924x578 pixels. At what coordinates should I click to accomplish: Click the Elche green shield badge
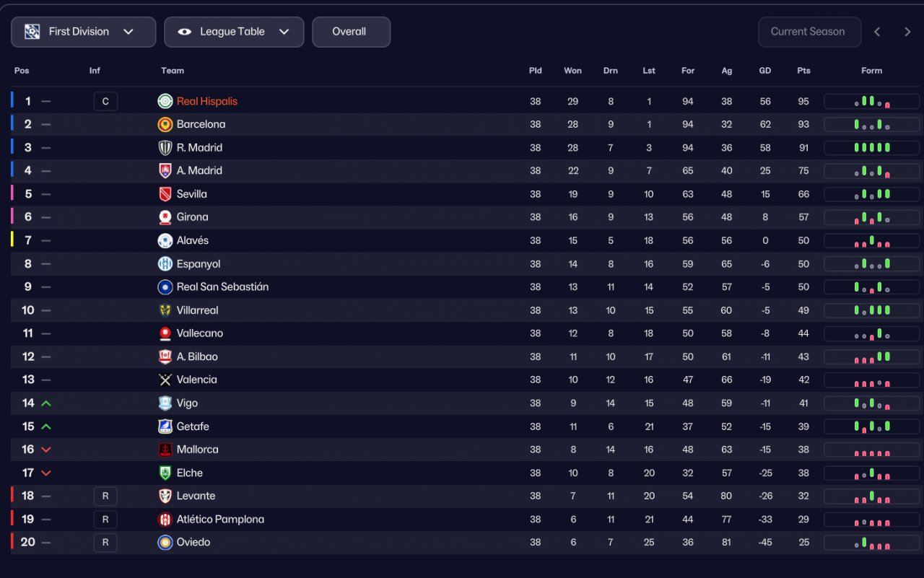(165, 473)
